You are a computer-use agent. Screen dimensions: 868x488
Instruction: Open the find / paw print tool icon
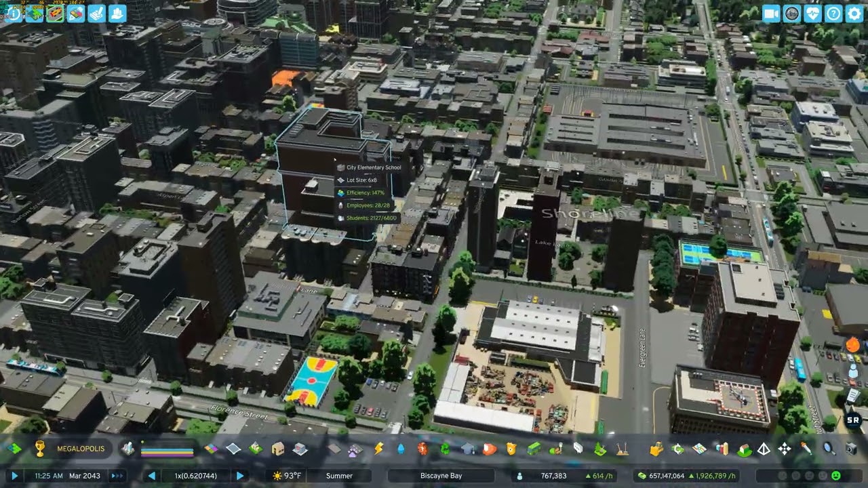click(x=355, y=450)
